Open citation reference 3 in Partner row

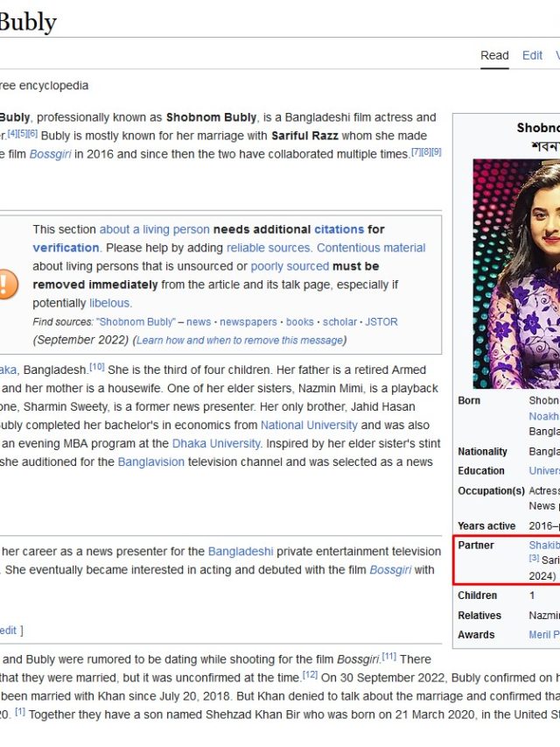[534, 558]
